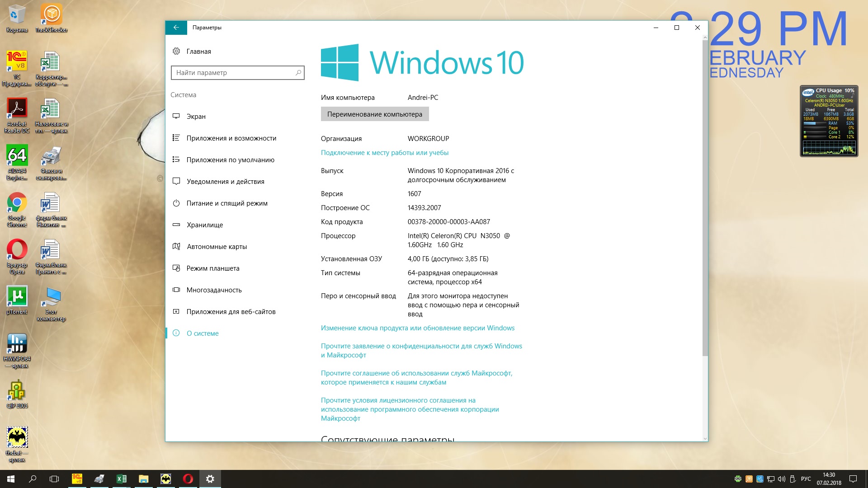Open AIDA64 Engineer desktop icon
This screenshot has height=488, width=868.
[x=17, y=163]
